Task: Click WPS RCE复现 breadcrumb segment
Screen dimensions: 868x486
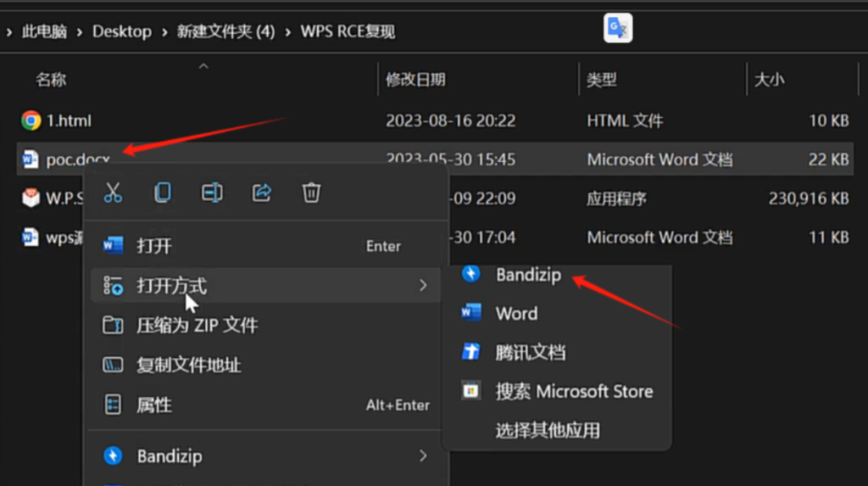Action: [348, 31]
